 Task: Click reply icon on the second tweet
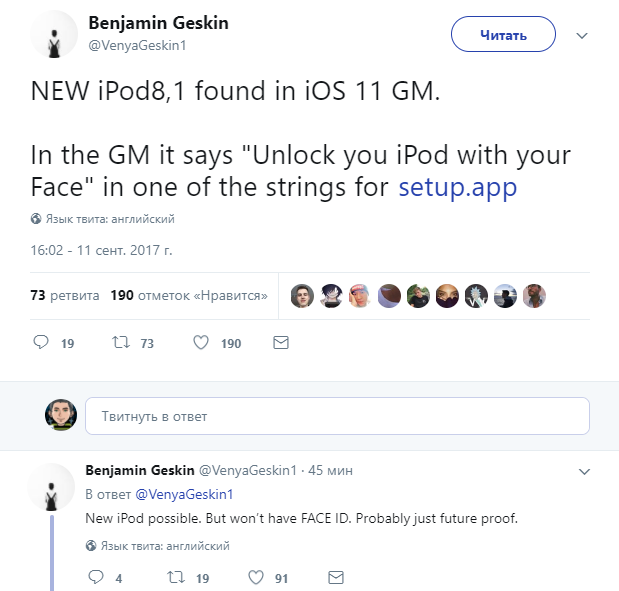(96, 577)
